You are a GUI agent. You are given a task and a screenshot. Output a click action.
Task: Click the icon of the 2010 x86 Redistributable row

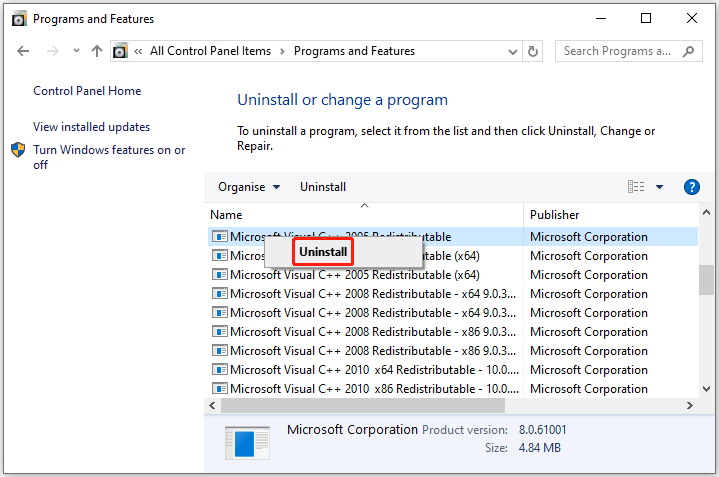(220, 388)
